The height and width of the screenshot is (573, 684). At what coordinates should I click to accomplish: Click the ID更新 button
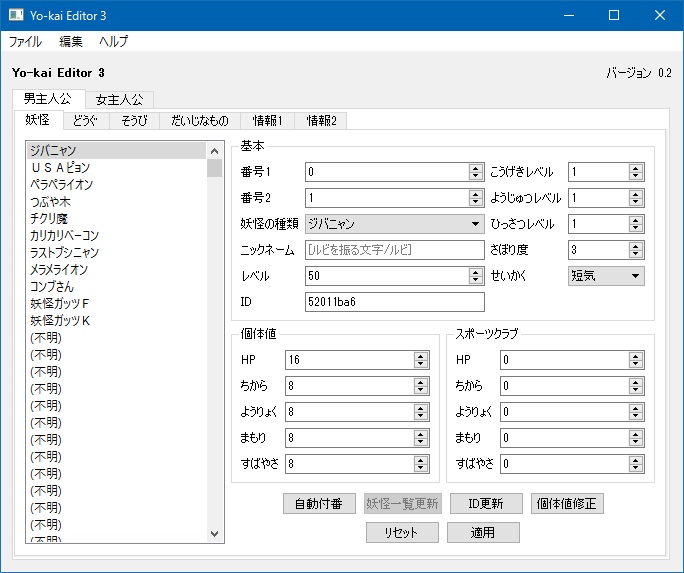[x=486, y=504]
